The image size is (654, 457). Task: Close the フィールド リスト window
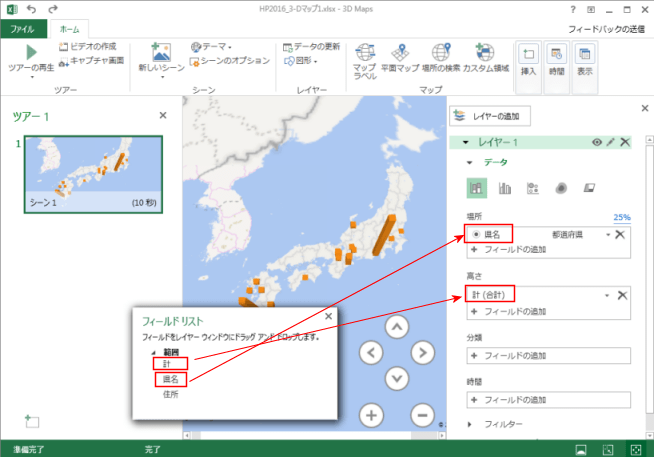[x=329, y=316]
